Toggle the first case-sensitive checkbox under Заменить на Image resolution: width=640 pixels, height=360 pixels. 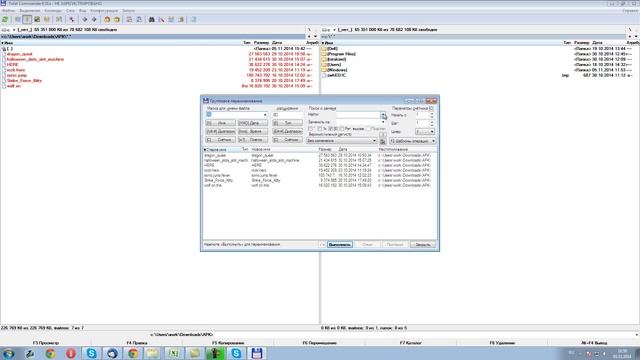(x=311, y=129)
